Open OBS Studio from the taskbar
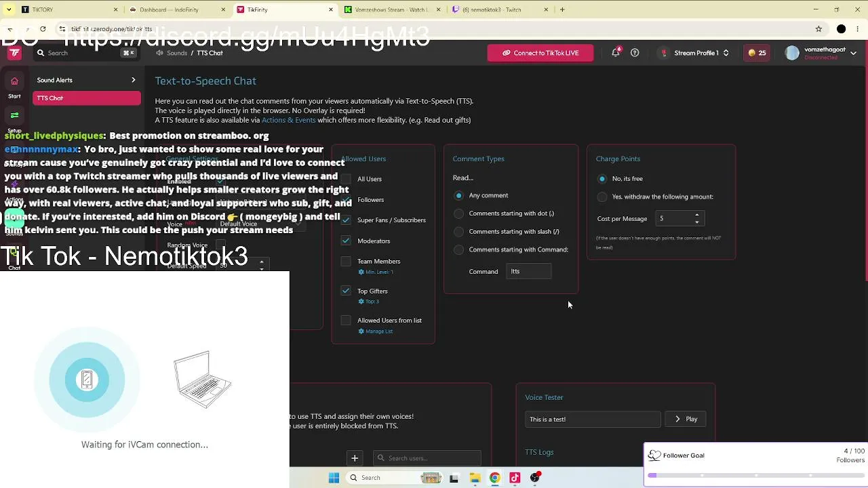The height and width of the screenshot is (488, 868). click(x=535, y=478)
